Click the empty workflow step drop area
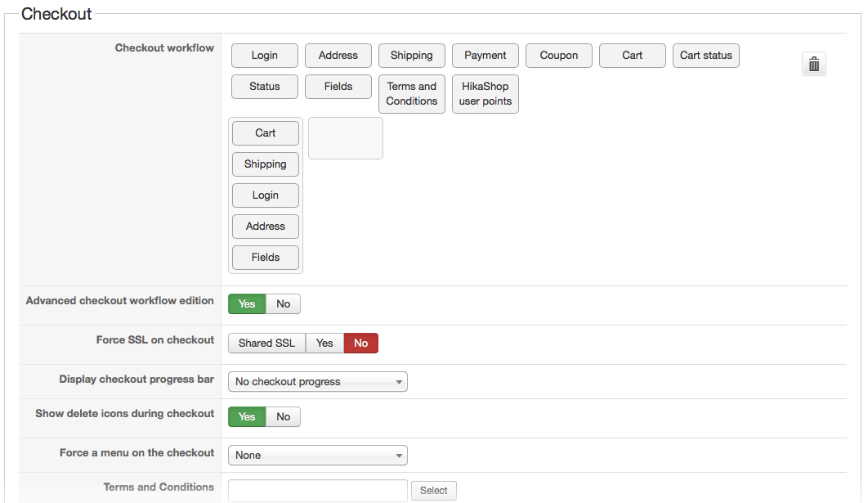This screenshot has width=868, height=503. coord(346,138)
